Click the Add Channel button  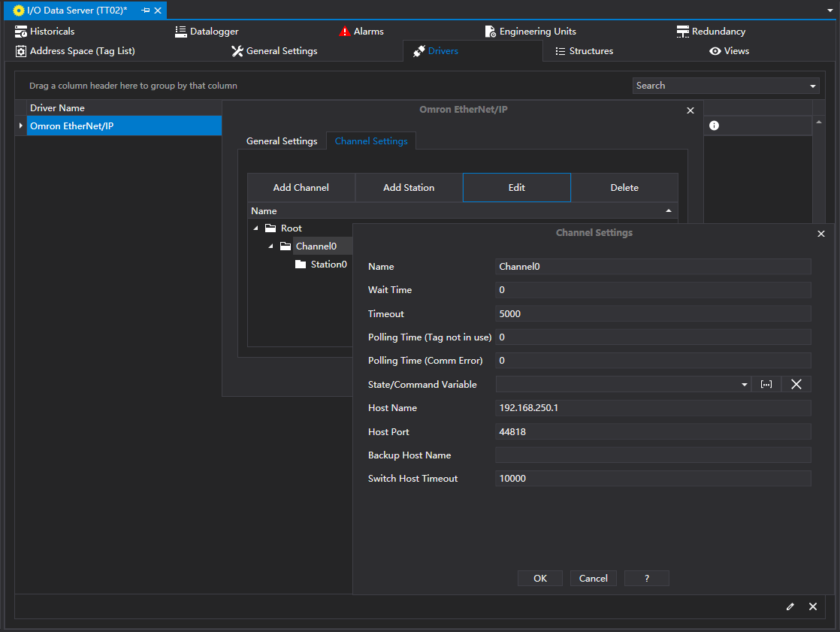click(x=301, y=188)
